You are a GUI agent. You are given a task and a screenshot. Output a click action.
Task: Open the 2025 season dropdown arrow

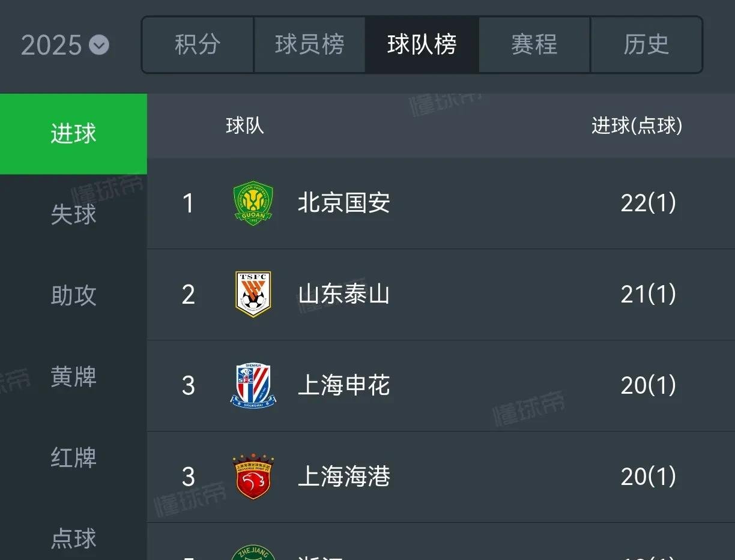[99, 45]
